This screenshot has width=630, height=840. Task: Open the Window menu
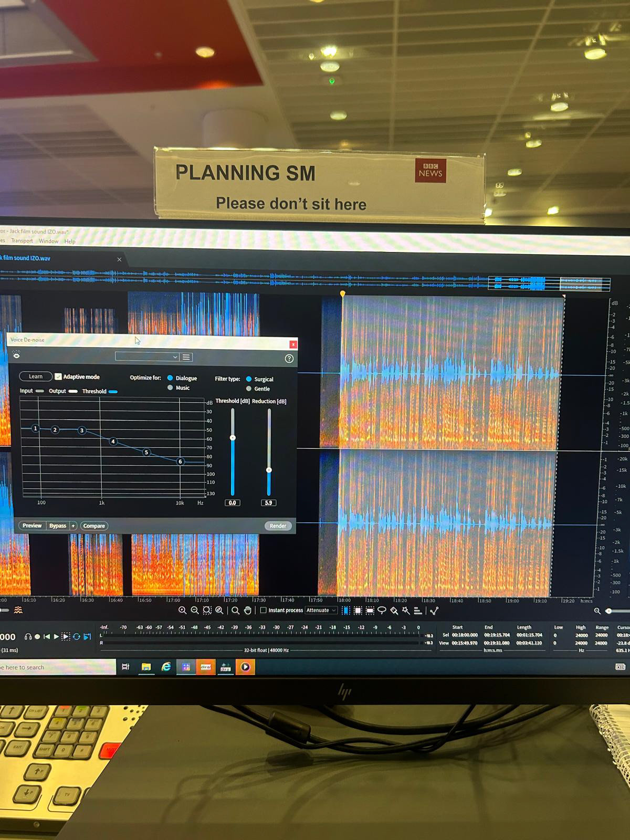coord(48,241)
